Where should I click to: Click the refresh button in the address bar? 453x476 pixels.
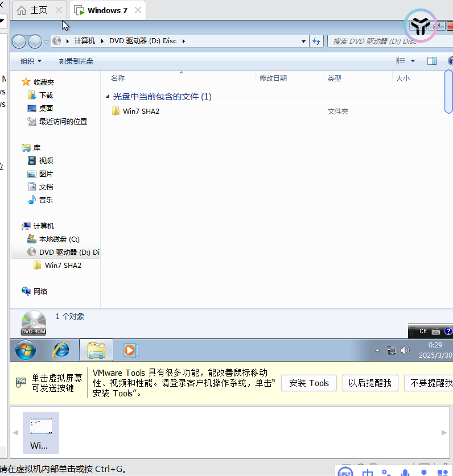click(316, 42)
